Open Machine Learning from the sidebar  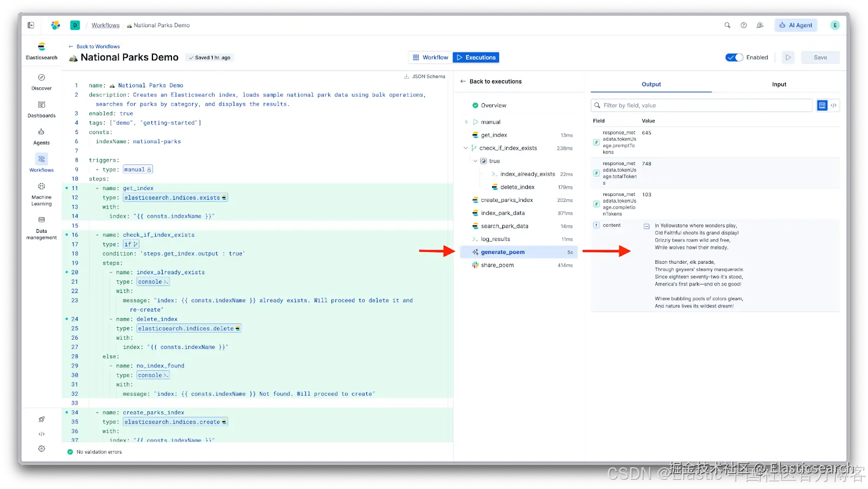pos(41,194)
